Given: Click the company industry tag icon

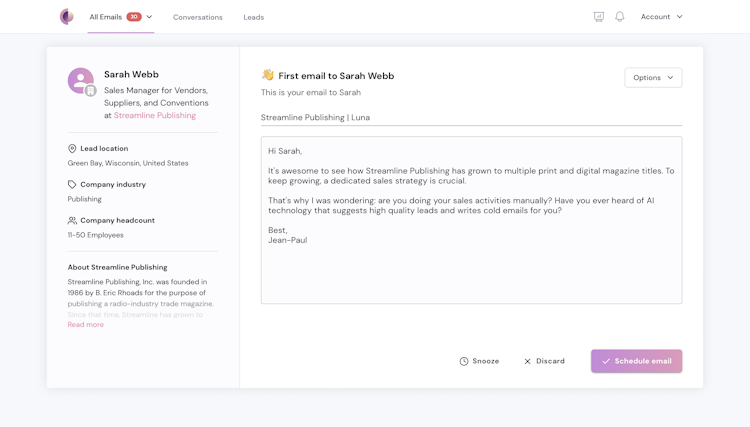Looking at the screenshot, I should coord(72,185).
